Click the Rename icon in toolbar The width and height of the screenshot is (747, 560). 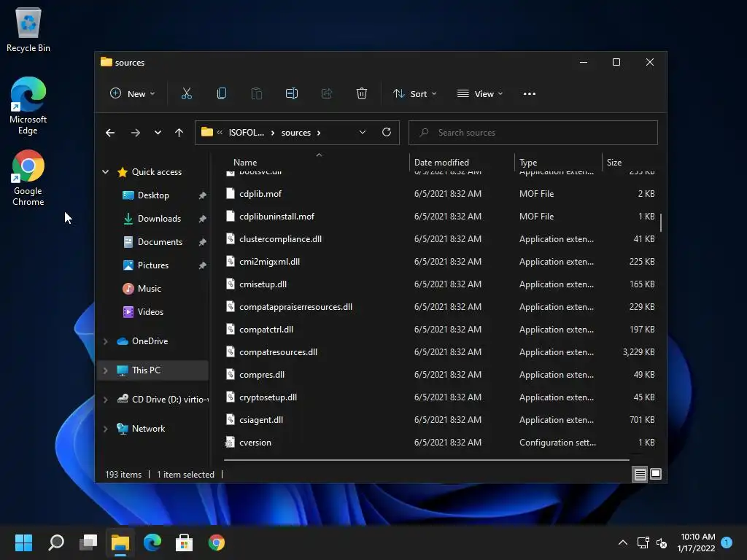coord(292,94)
